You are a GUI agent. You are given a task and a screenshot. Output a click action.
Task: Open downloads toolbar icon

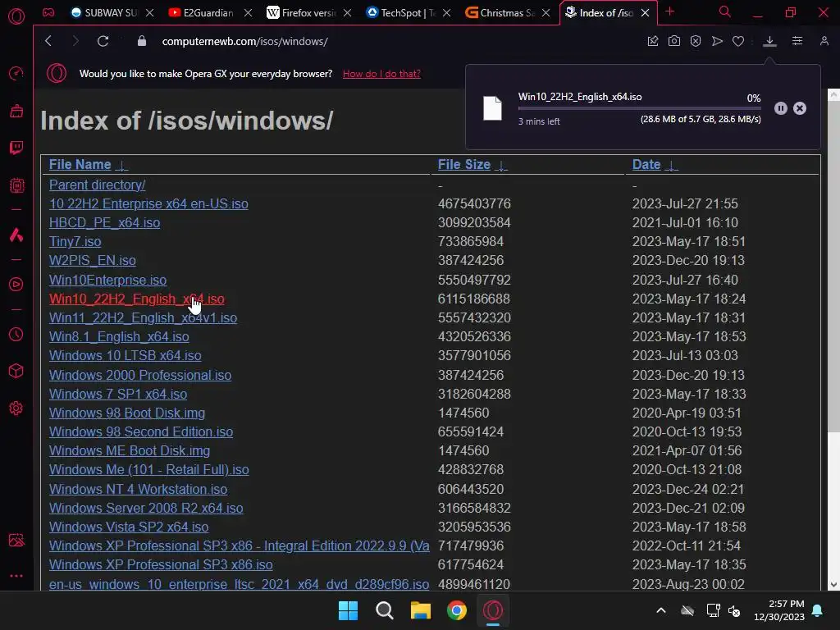click(769, 41)
